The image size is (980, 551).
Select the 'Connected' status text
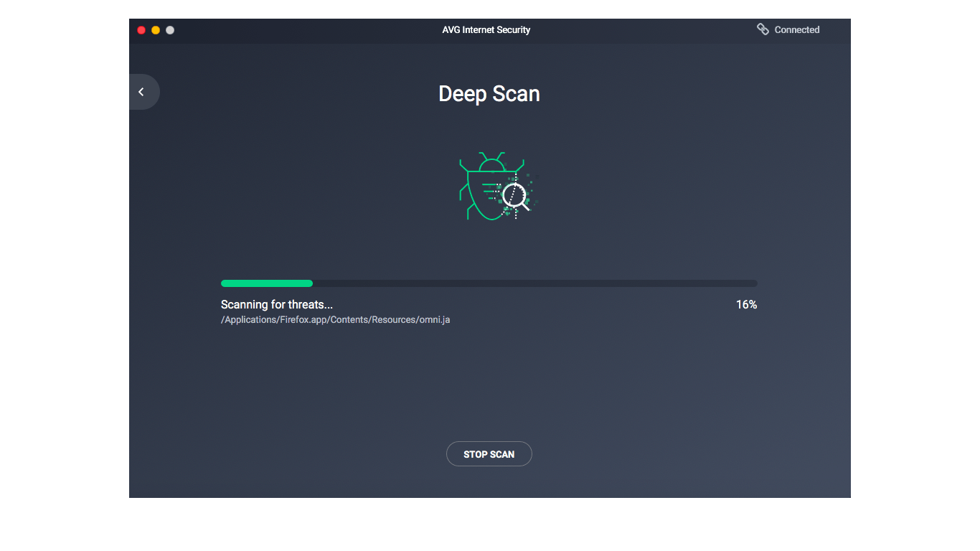797,30
